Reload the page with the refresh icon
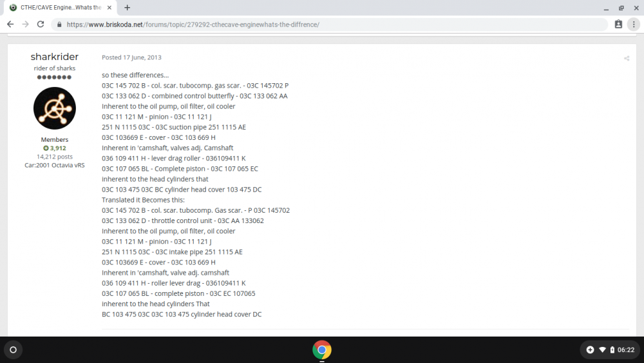Image resolution: width=644 pixels, height=363 pixels. coord(40,25)
